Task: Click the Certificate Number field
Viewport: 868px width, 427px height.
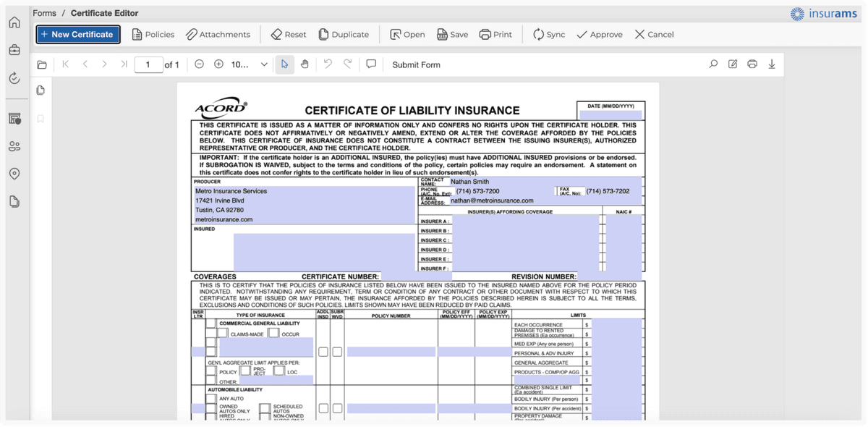Action: click(416, 276)
